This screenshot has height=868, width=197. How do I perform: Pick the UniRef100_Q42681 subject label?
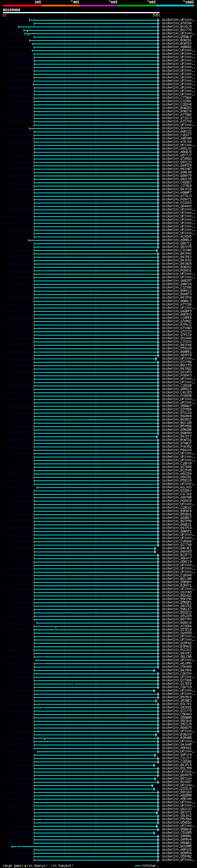(177, 708)
